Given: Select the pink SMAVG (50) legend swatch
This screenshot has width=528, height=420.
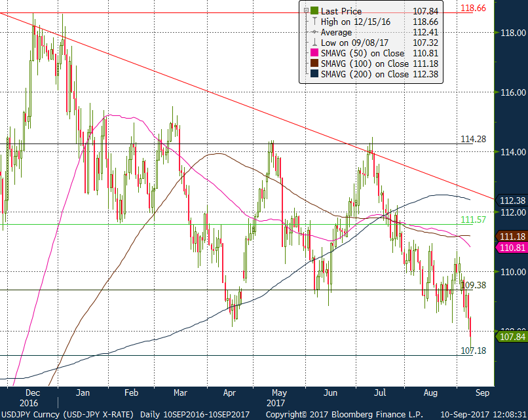Looking at the screenshot, I should (x=315, y=53).
